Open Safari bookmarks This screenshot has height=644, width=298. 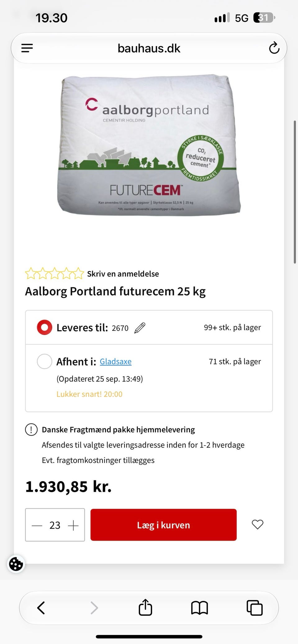[200, 608]
